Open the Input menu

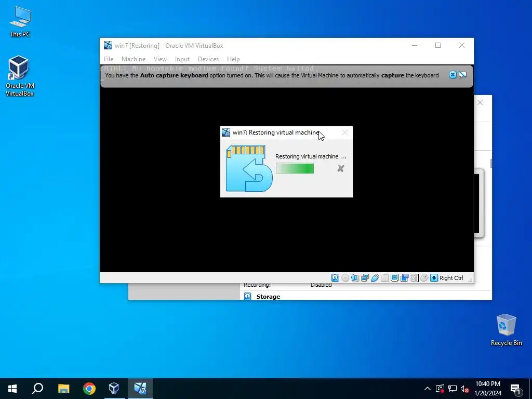click(182, 59)
